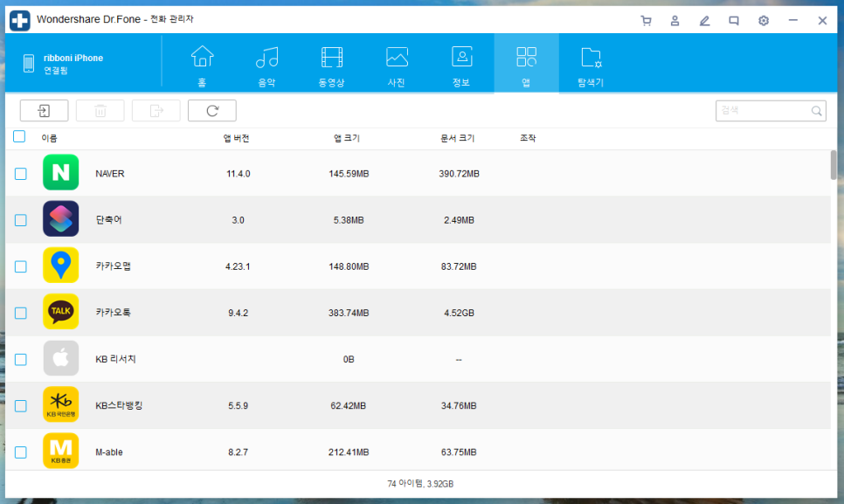844x504 pixels.
Task: Click the refresh list button
Action: click(212, 111)
